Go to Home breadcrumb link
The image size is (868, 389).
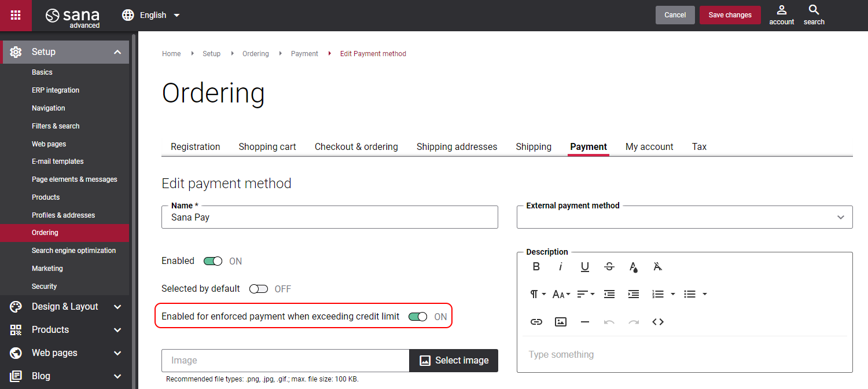pos(171,54)
